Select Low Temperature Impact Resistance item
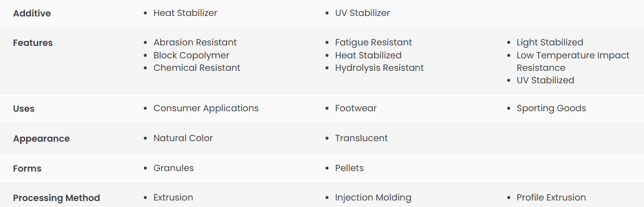644x207 pixels. tap(573, 61)
